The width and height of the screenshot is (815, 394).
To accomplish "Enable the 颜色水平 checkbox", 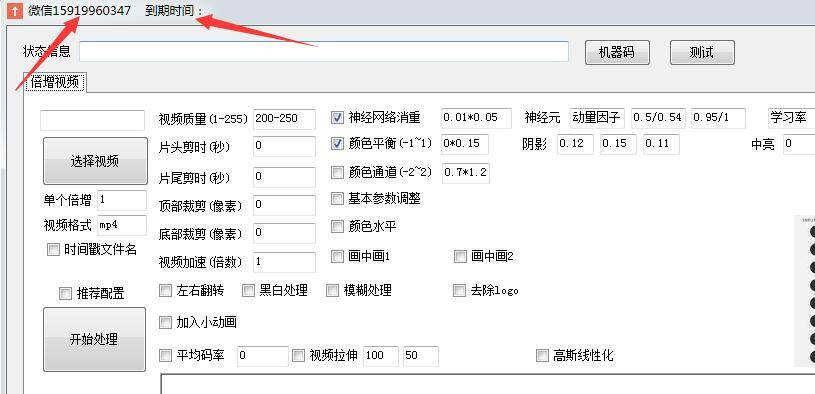I will (337, 227).
